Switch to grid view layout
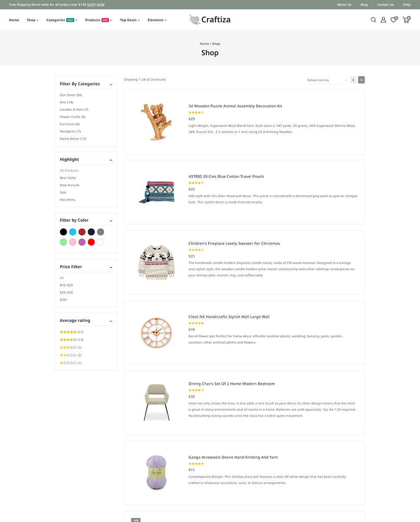 353,80
